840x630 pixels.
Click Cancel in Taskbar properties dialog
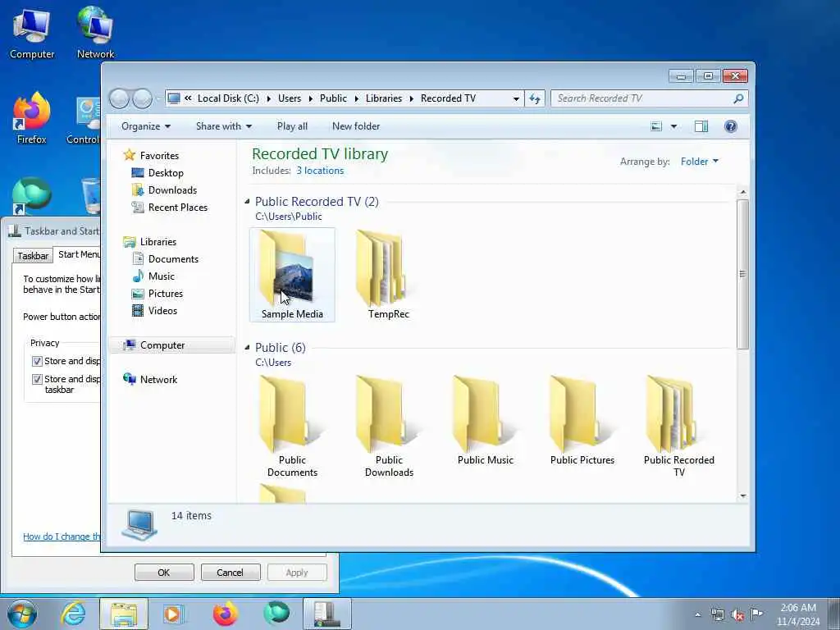(x=231, y=572)
